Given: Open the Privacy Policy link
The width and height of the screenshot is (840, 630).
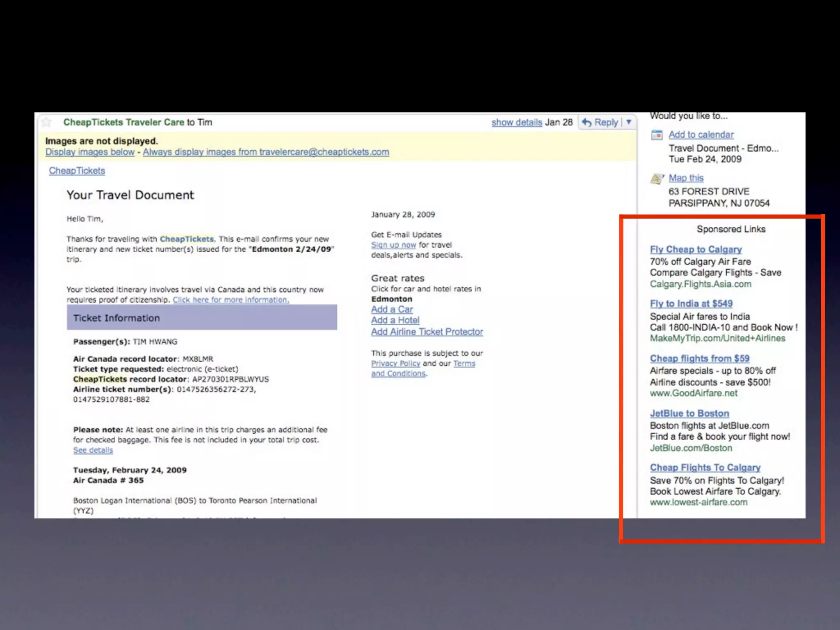Looking at the screenshot, I should coord(395,363).
